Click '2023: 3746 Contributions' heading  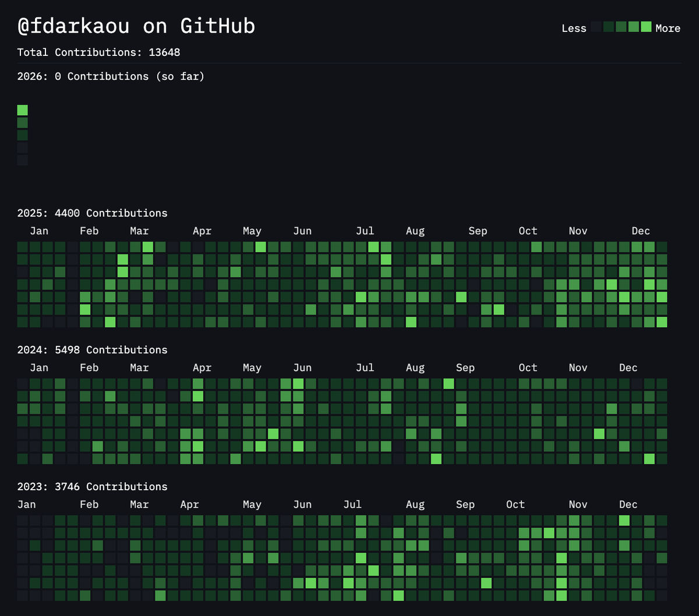(x=93, y=487)
